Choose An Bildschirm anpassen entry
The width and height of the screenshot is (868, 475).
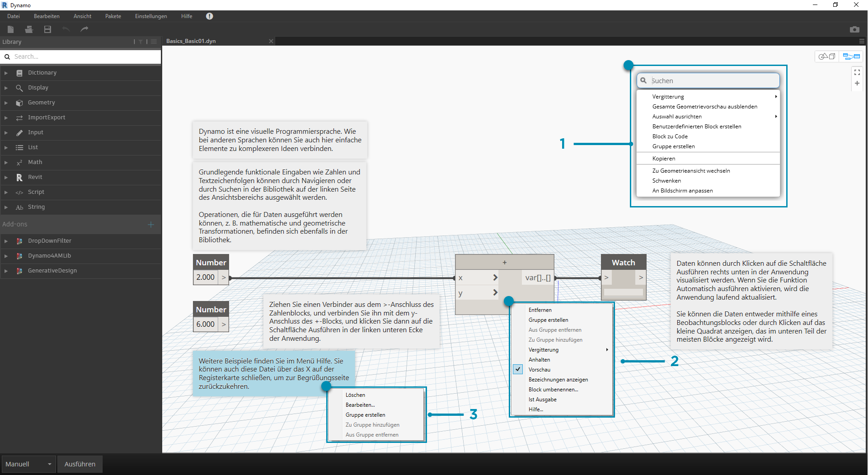(x=708, y=191)
